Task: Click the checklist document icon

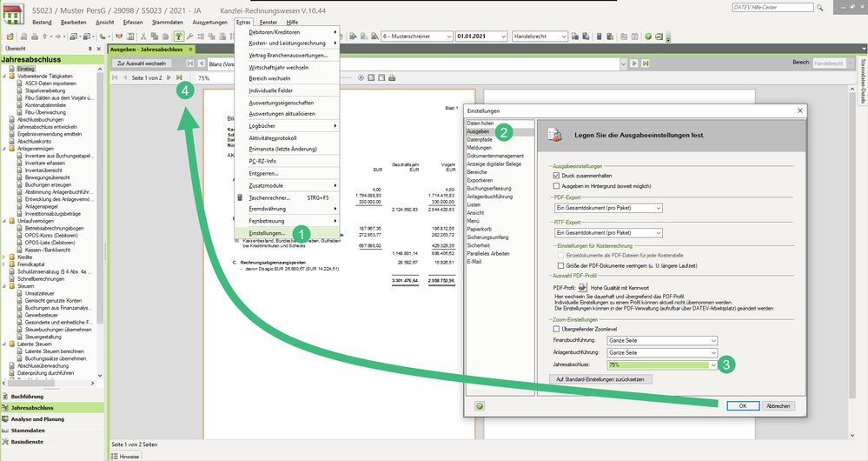Action: coord(129,37)
